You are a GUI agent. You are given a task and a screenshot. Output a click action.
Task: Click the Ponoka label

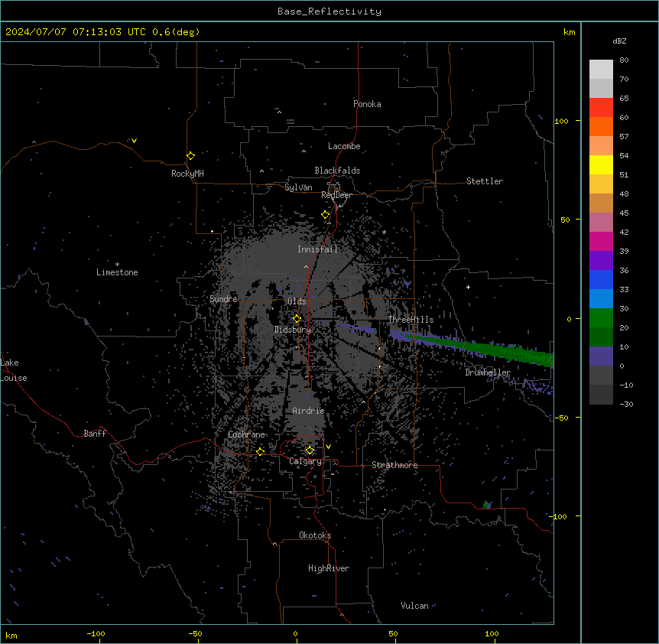[x=367, y=104]
